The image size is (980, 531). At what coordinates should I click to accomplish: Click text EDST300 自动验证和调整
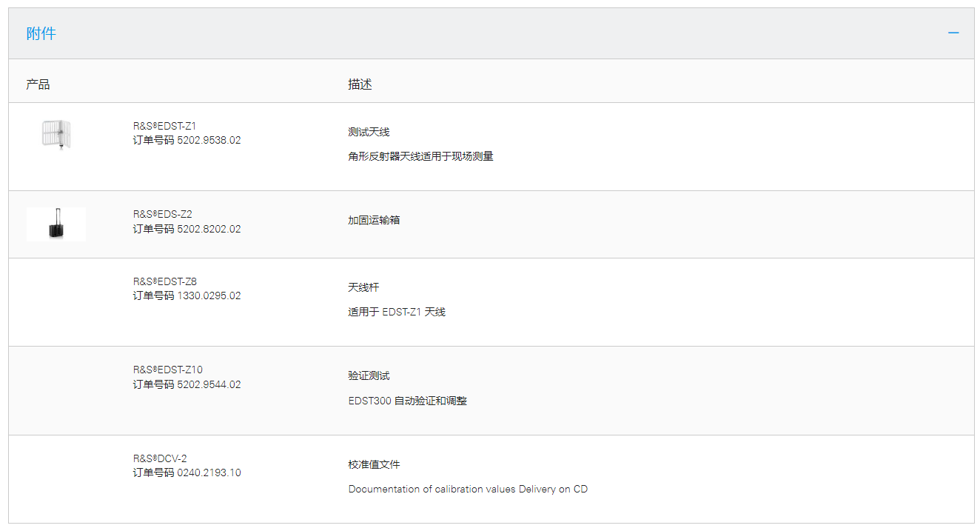pos(408,401)
